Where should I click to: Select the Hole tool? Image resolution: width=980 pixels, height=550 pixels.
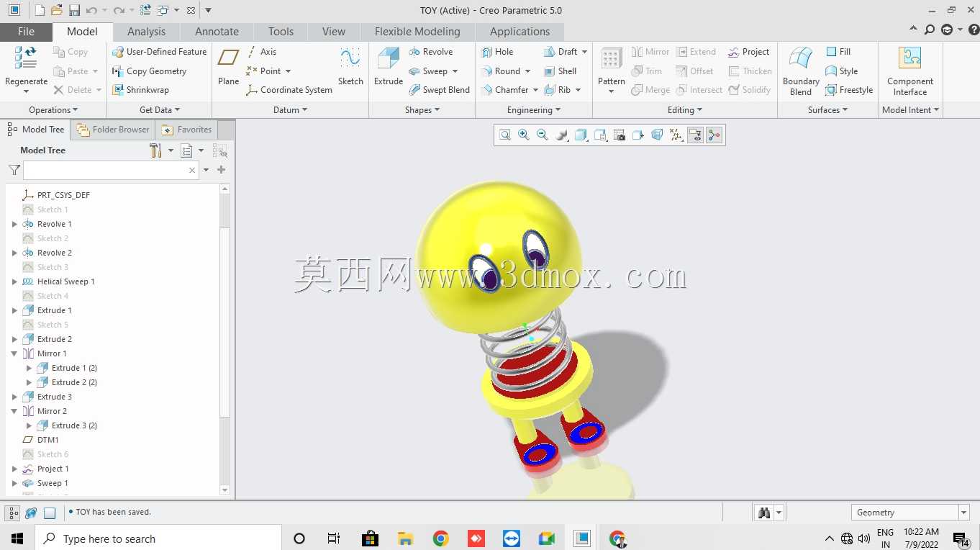click(497, 52)
